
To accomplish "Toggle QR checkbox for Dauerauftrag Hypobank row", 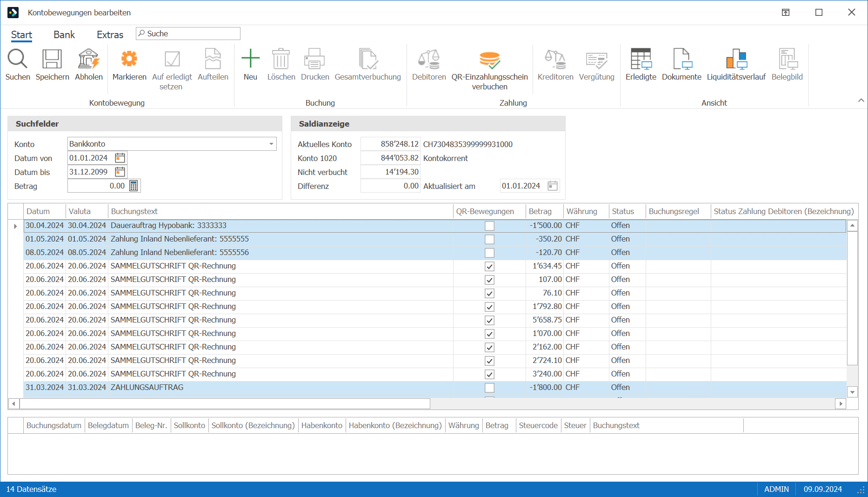I will (x=489, y=226).
